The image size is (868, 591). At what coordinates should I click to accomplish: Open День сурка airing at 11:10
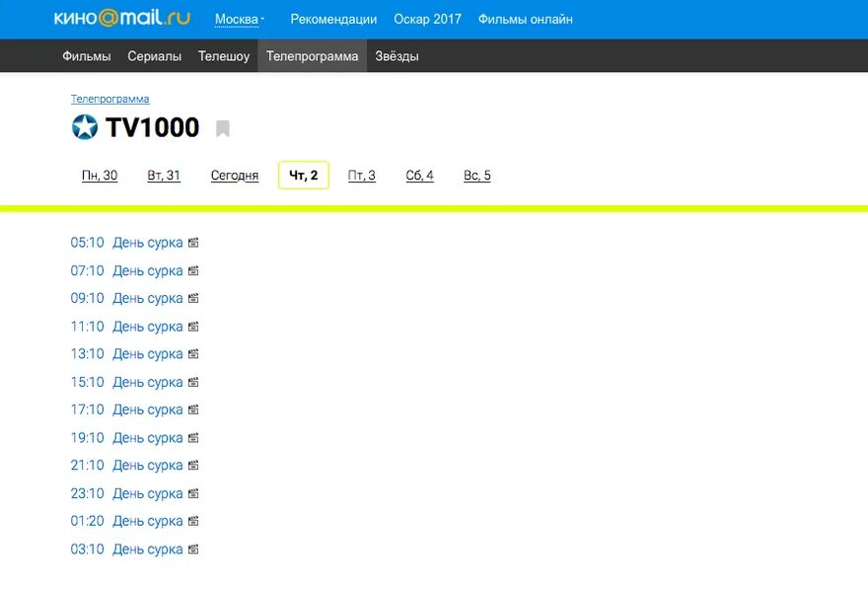pos(147,327)
